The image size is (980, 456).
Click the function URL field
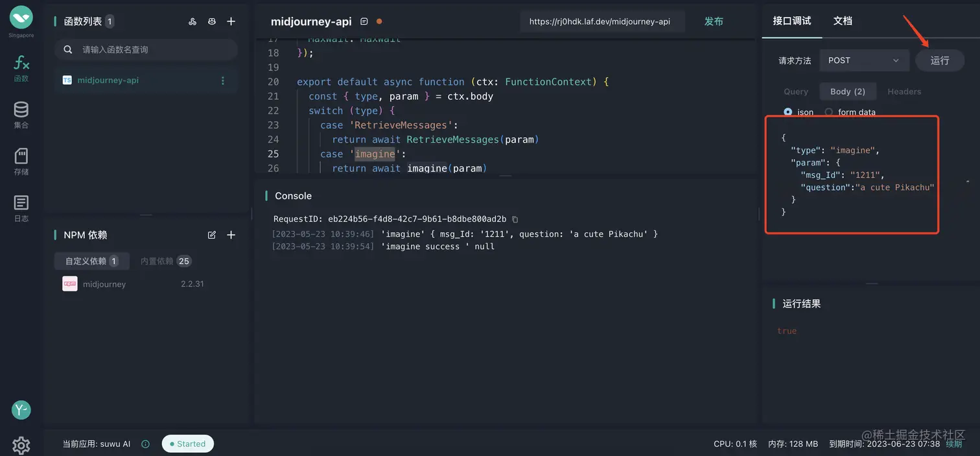click(x=602, y=21)
